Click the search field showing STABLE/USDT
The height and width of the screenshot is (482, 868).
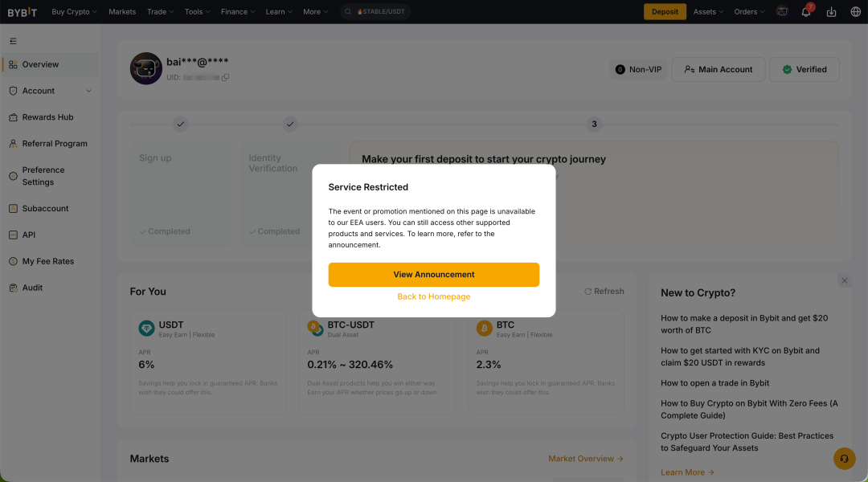376,12
